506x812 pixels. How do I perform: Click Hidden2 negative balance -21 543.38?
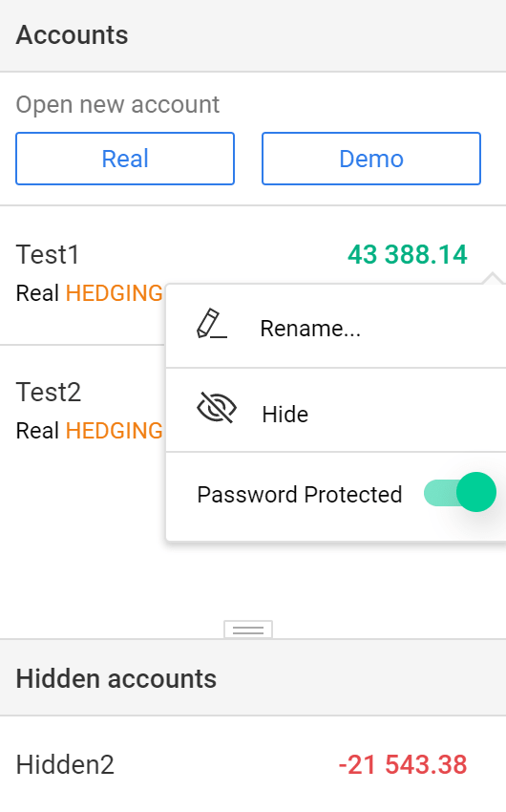403,765
